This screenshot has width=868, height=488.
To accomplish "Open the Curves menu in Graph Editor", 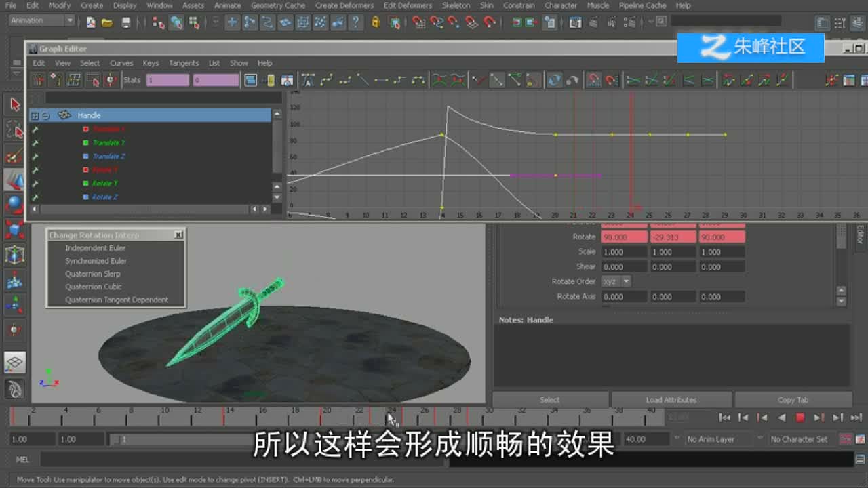I will coord(121,63).
